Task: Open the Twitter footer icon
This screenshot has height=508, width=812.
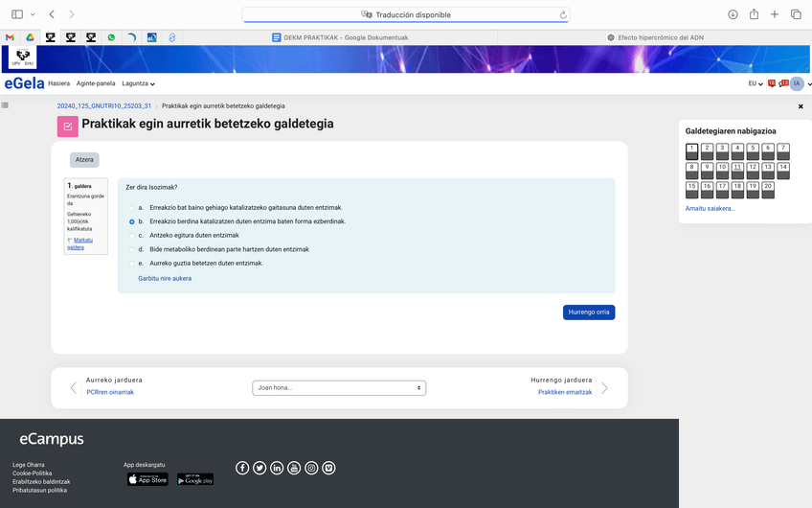Action: [x=259, y=468]
